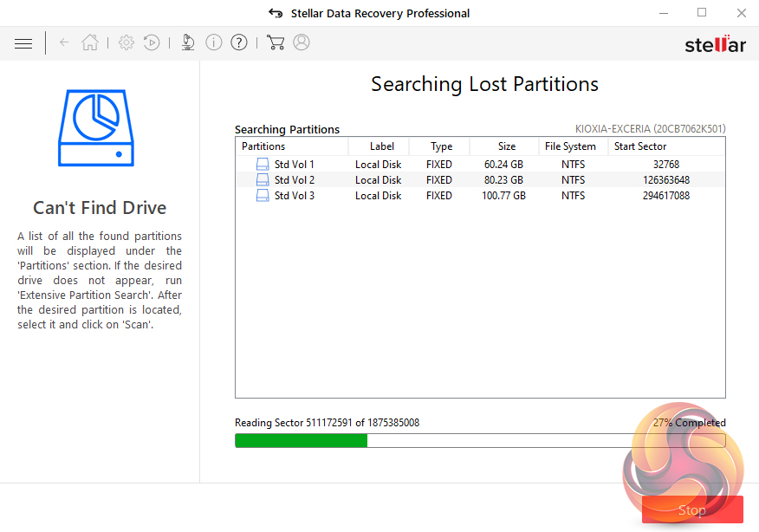Click the Type column header
This screenshot has width=759, height=532.
click(x=441, y=146)
